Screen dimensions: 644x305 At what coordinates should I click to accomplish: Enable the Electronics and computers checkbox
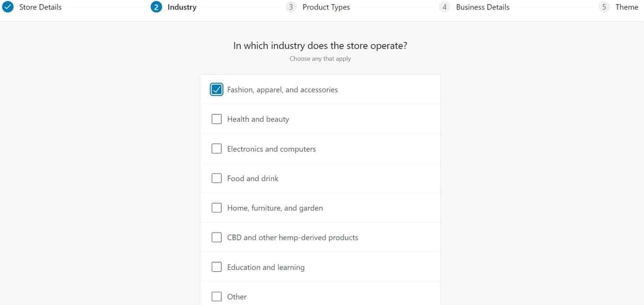click(x=217, y=149)
